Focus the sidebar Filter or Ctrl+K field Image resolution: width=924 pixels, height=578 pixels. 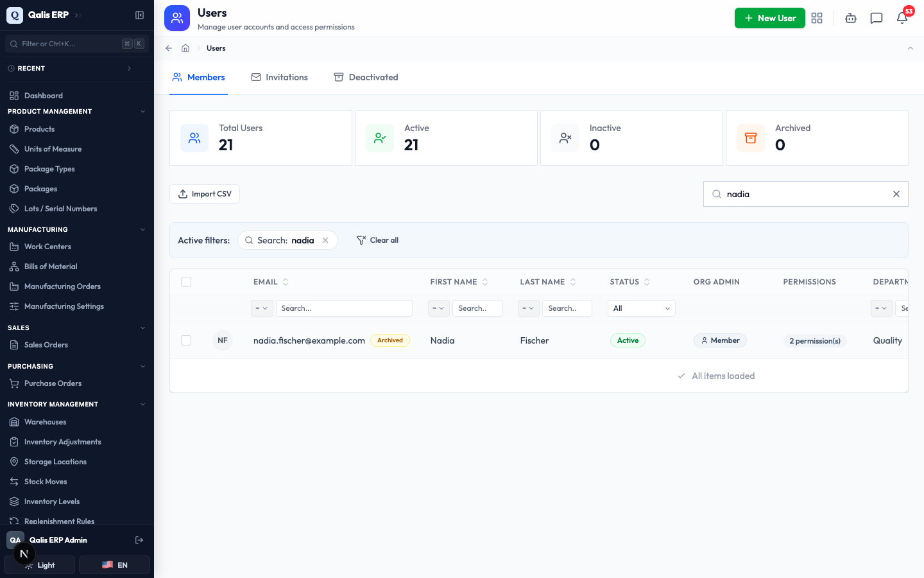point(77,44)
